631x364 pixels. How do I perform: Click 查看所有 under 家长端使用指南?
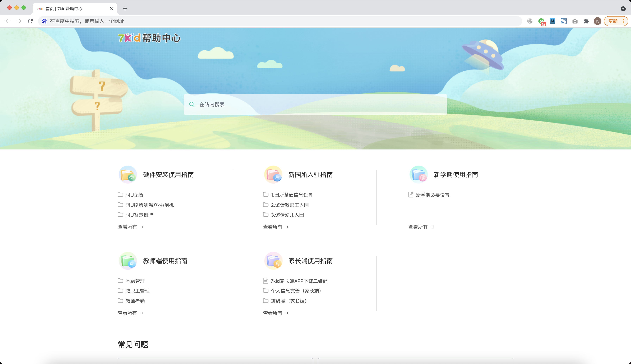pyautogui.click(x=276, y=313)
